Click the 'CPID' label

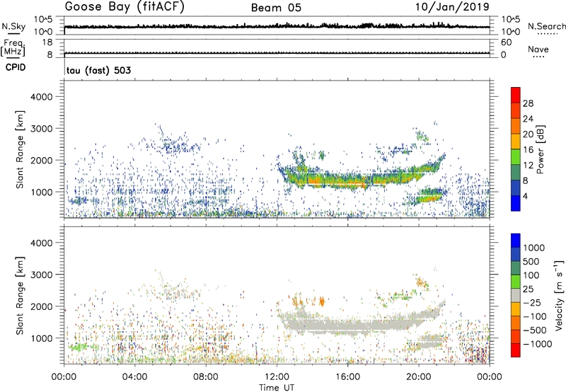coord(16,67)
